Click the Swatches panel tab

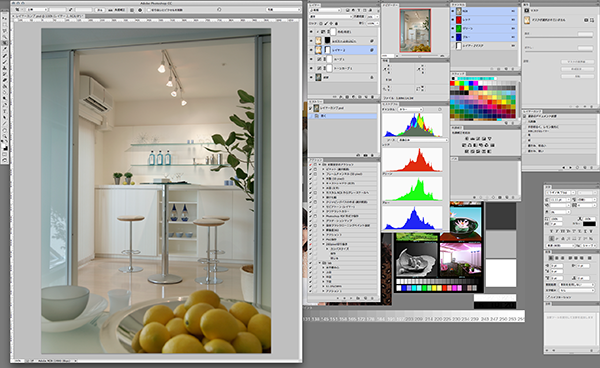[458, 73]
